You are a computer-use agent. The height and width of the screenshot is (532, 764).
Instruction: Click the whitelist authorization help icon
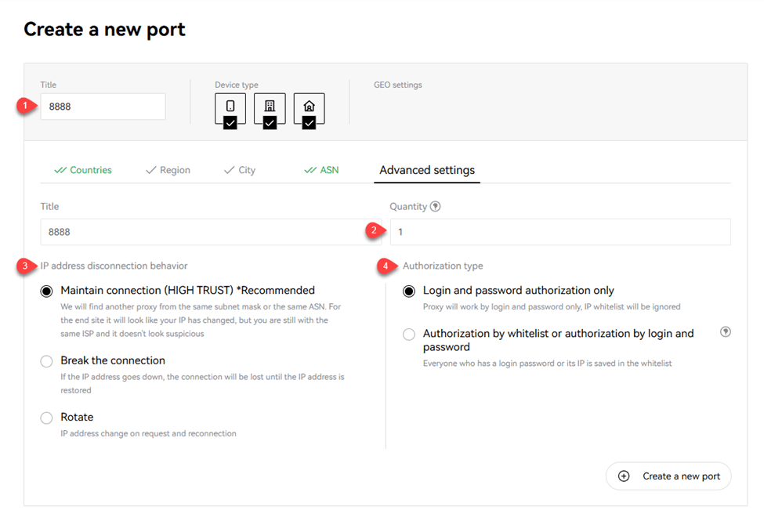pos(726,332)
